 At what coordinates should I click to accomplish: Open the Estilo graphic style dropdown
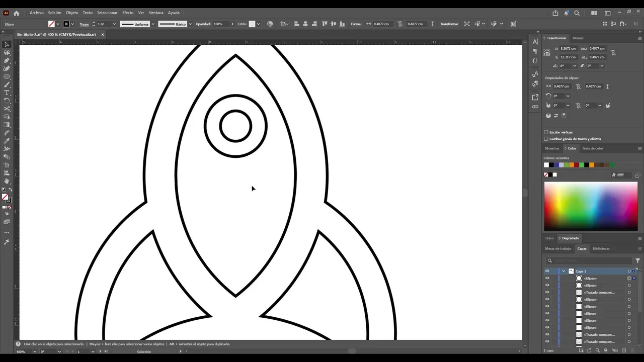(x=258, y=24)
